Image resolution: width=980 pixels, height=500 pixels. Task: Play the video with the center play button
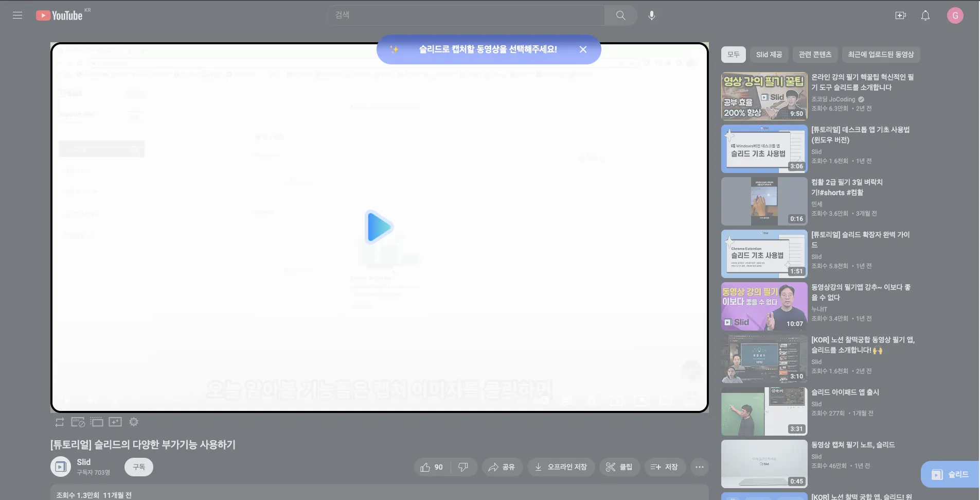click(x=379, y=227)
